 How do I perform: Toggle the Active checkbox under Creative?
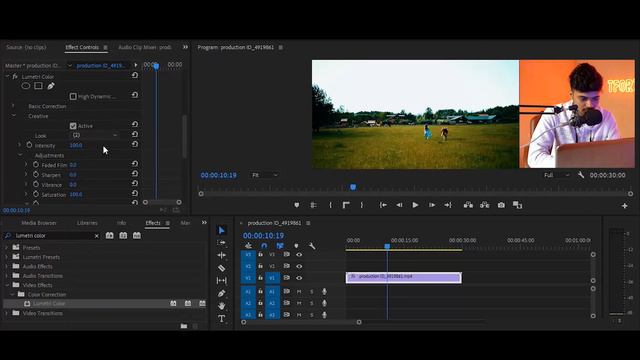point(73,126)
